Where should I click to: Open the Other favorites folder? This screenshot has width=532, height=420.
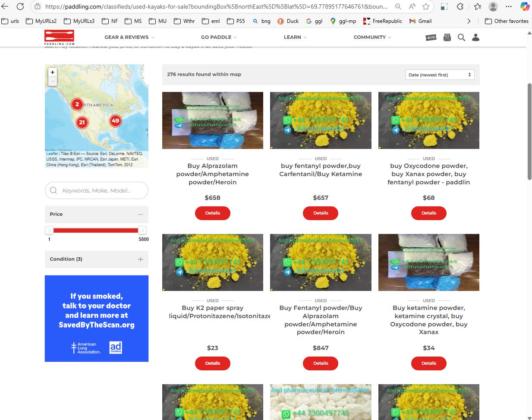[507, 21]
